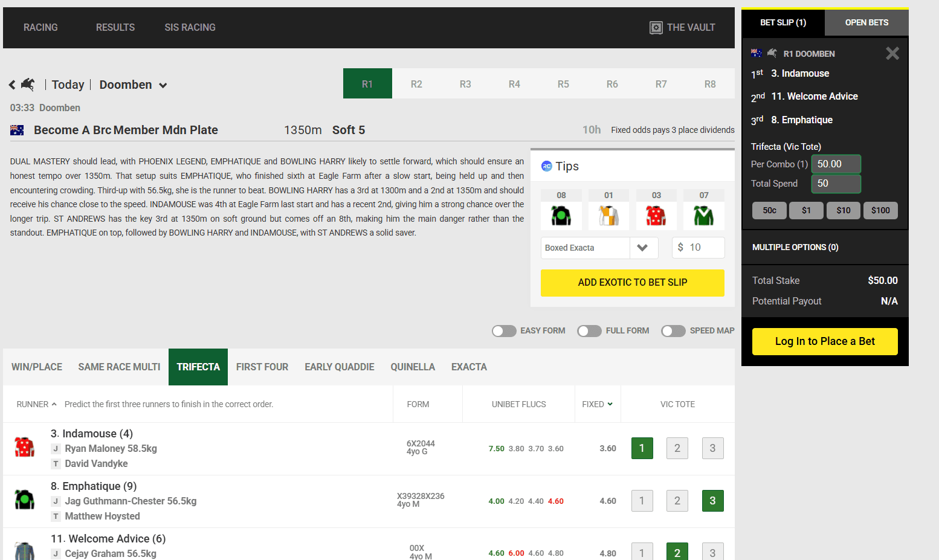
Task: Click Emphatique fixed odds 4.60
Action: (x=608, y=501)
